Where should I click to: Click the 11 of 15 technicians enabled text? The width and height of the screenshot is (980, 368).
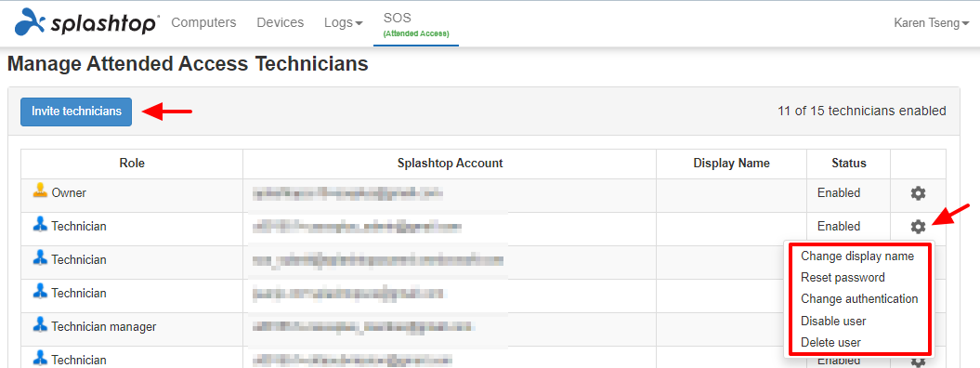(862, 112)
